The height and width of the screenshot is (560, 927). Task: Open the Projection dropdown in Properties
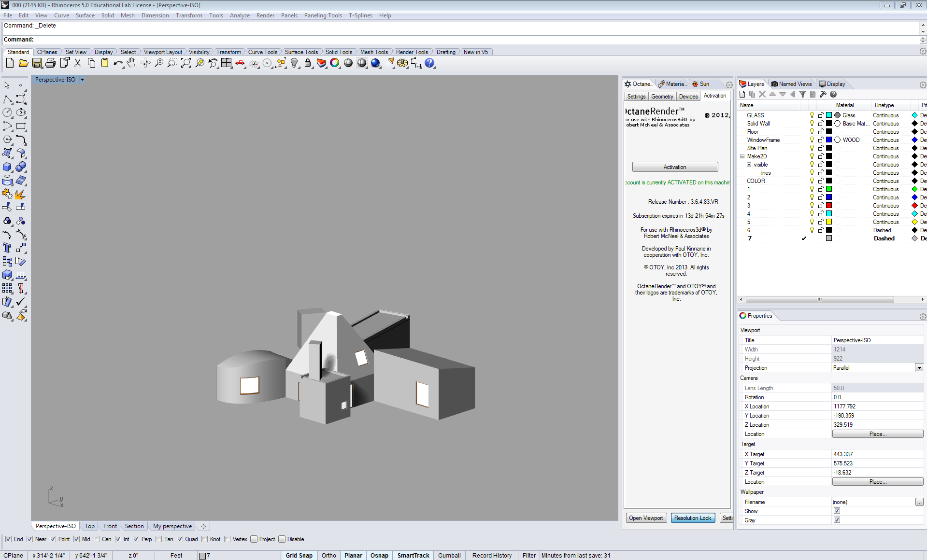(x=919, y=368)
